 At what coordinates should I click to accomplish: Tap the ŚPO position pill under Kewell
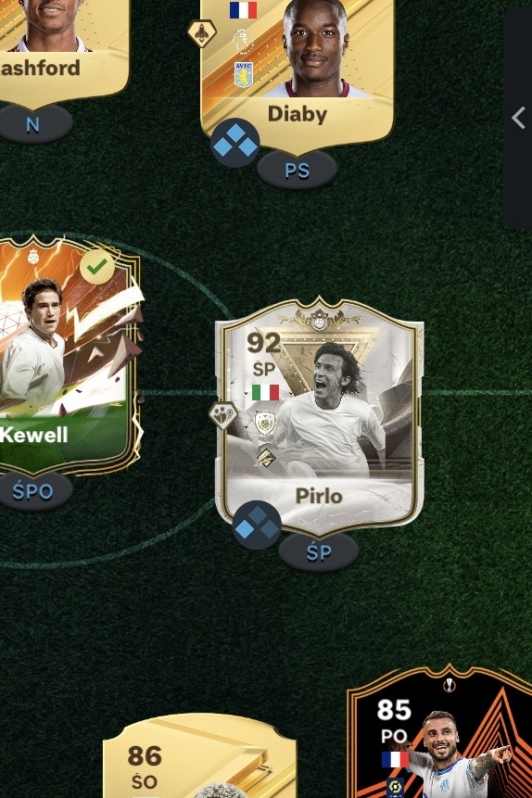(x=32, y=491)
